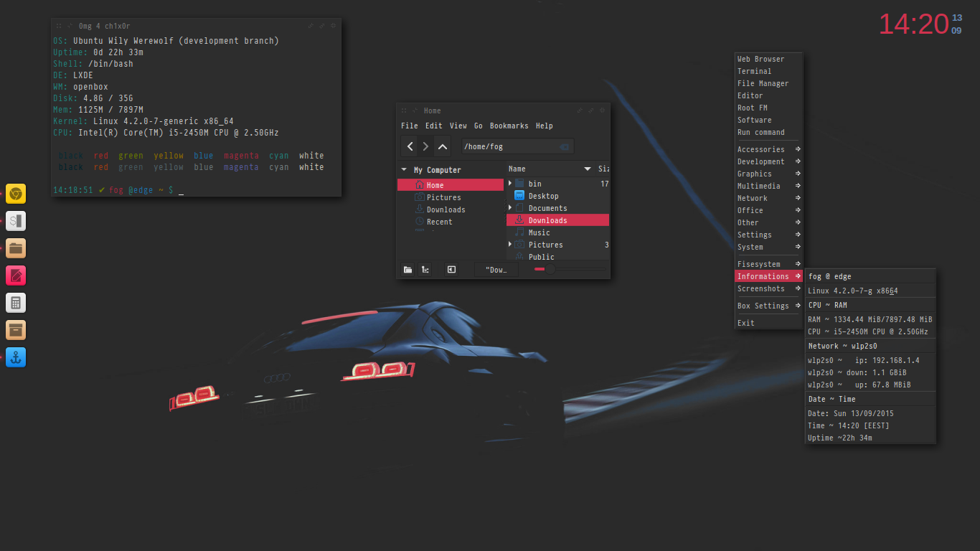Image resolution: width=980 pixels, height=551 pixels.
Task: Open the terminal dock icon
Action: (16, 221)
